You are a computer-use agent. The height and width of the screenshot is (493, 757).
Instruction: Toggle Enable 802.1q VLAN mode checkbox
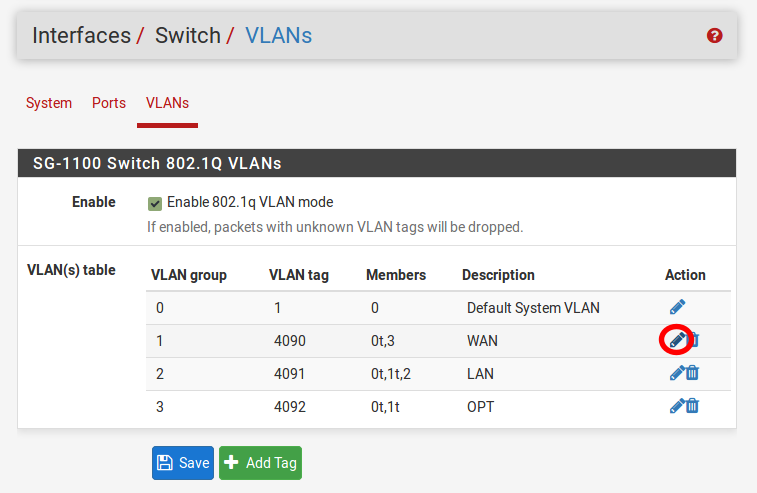(155, 203)
